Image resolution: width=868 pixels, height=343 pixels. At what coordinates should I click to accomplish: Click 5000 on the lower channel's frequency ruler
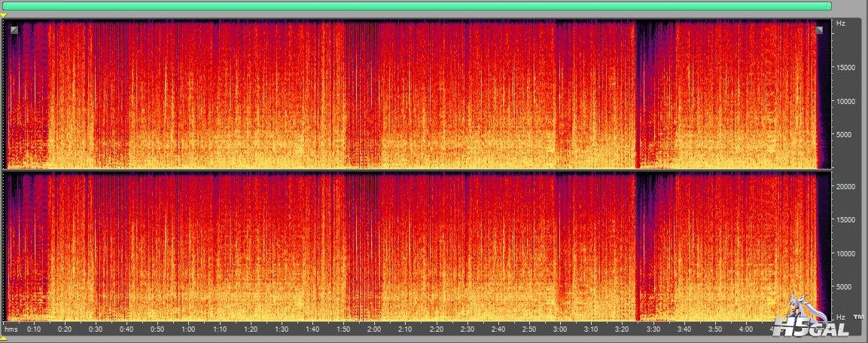pos(844,287)
